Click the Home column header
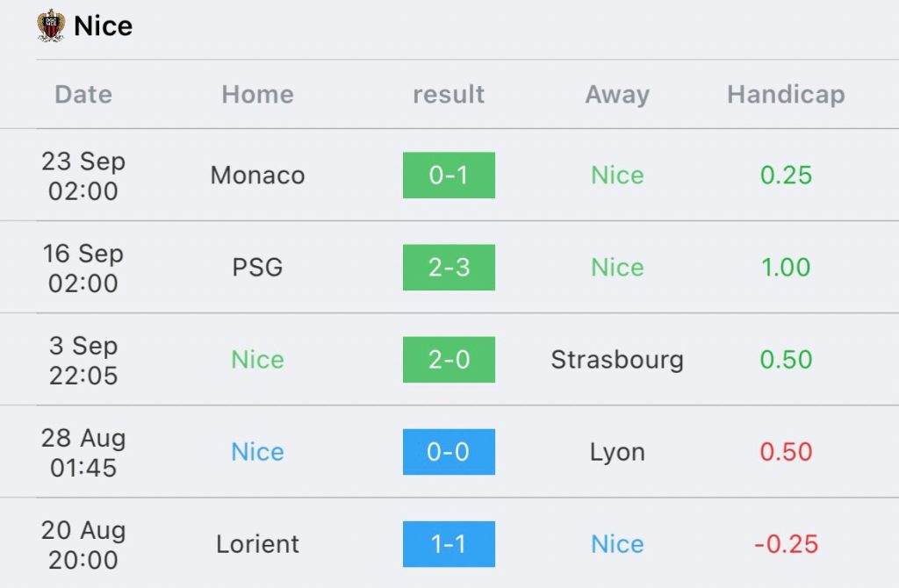Viewport: 899px width, 588px height. 257,95
